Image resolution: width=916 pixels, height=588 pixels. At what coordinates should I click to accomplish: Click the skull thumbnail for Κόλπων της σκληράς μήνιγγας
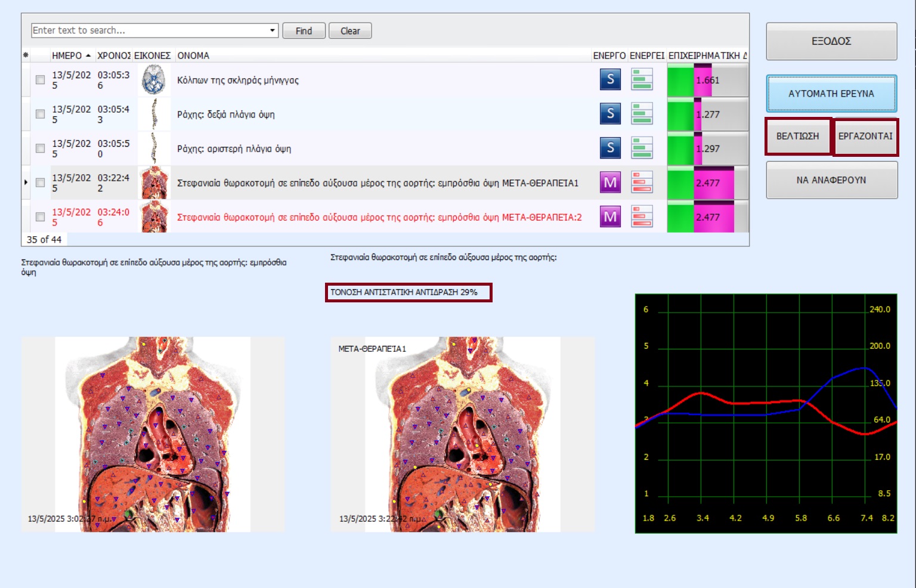pos(154,80)
